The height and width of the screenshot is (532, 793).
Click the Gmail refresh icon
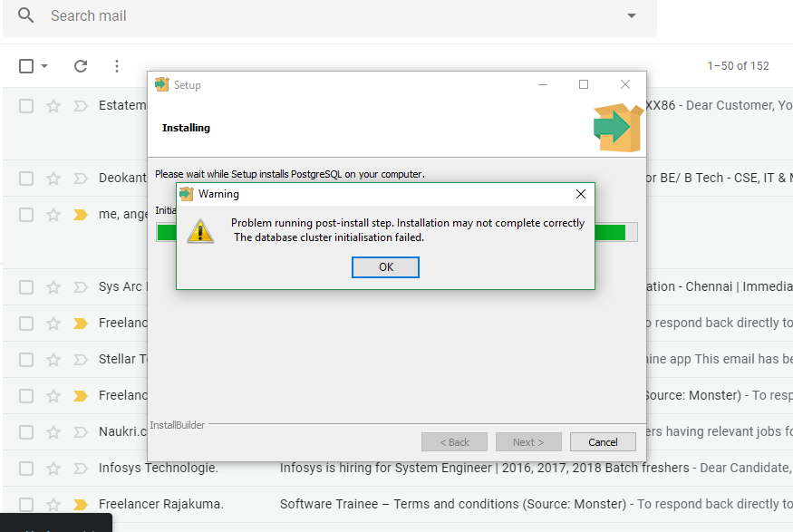pos(81,66)
